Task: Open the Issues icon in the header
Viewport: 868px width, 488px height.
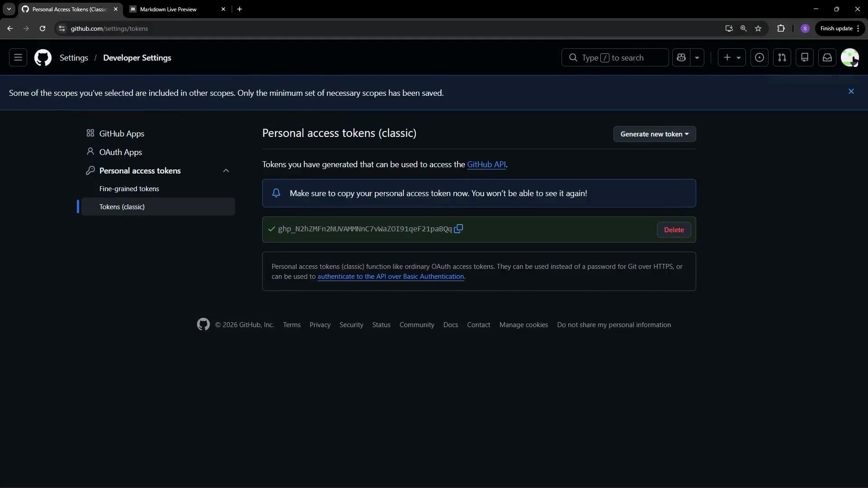Action: point(759,57)
